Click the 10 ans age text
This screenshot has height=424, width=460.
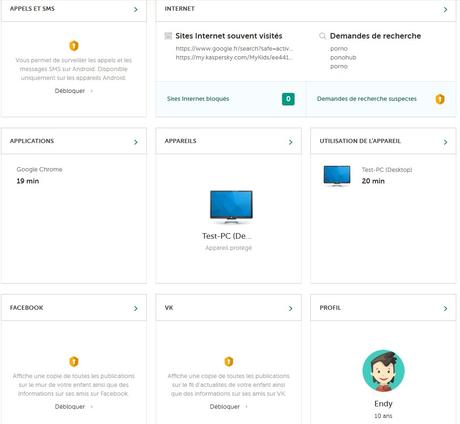[x=383, y=416]
